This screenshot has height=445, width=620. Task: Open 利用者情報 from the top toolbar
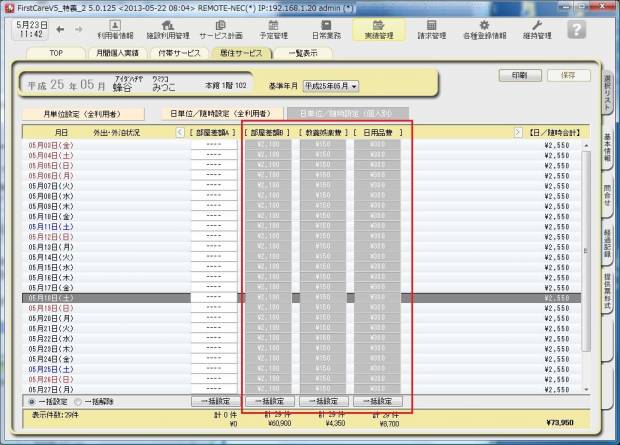coord(114,28)
